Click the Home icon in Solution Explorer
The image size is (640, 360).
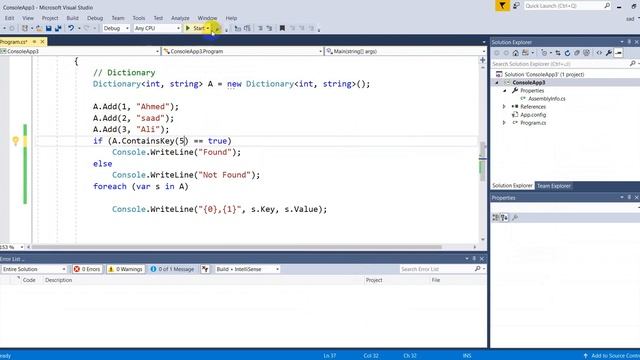click(516, 53)
